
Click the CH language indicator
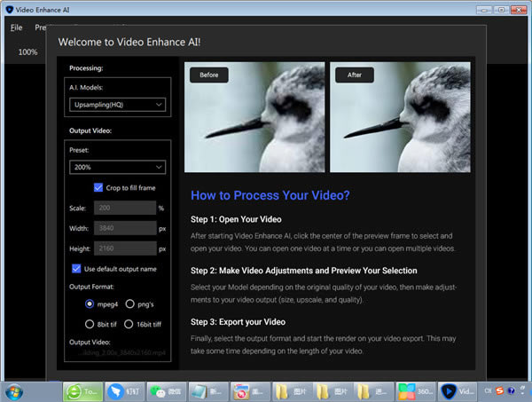tap(488, 390)
